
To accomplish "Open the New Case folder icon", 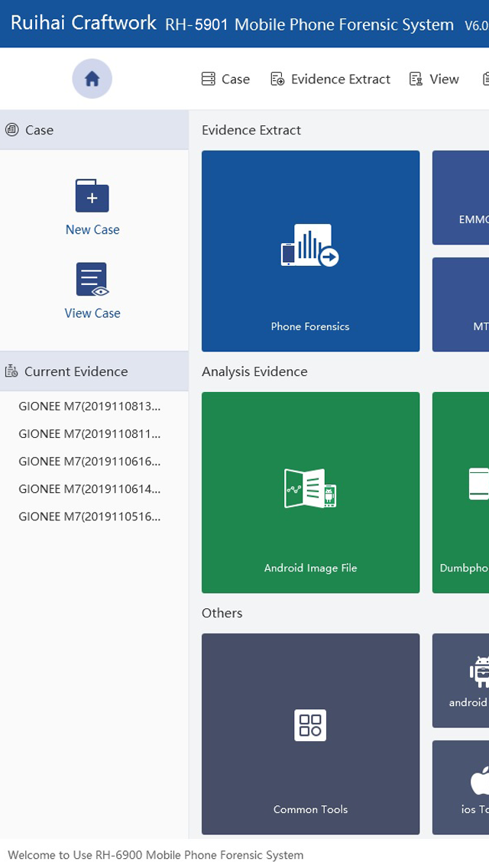I will pos(92,196).
